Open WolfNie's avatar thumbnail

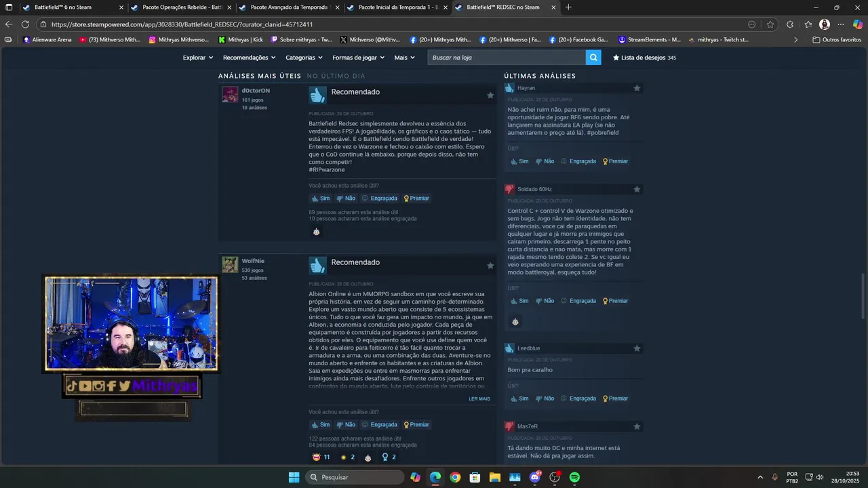pyautogui.click(x=230, y=264)
